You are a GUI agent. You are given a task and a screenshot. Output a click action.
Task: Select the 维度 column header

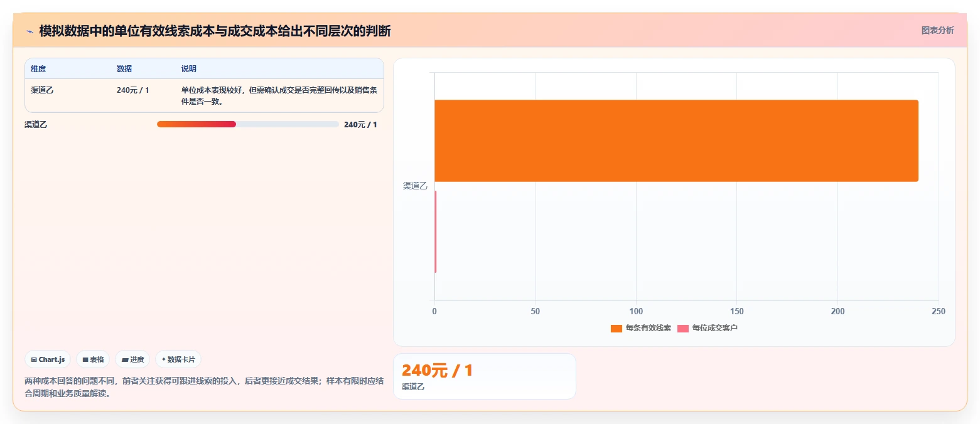click(x=38, y=68)
